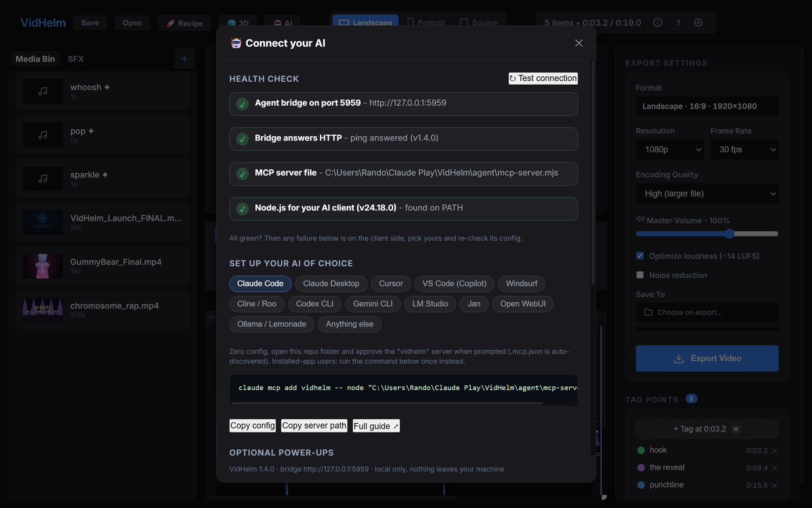
Task: Choose the Jan client chip
Action: (474, 304)
